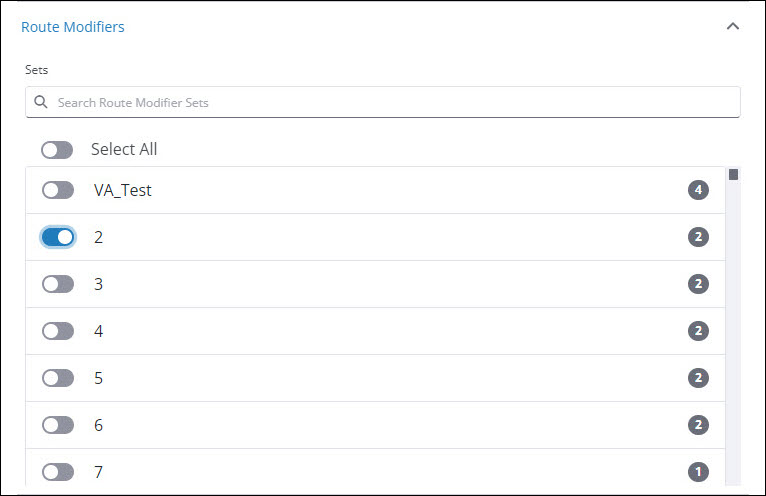Switch on the set 4 toggle
766x496 pixels.
[x=58, y=331]
